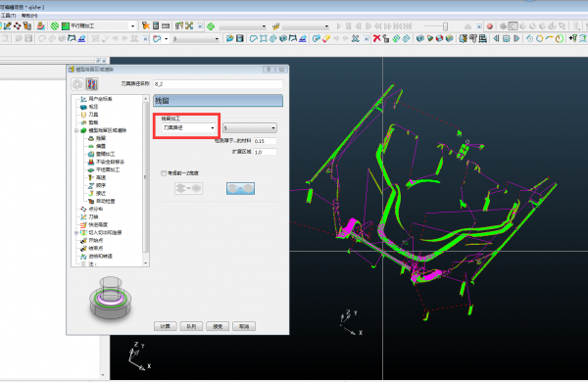This screenshot has height=382, width=588.
Task: Toggle the 考虑前一Z高度 checkbox
Action: [164, 173]
